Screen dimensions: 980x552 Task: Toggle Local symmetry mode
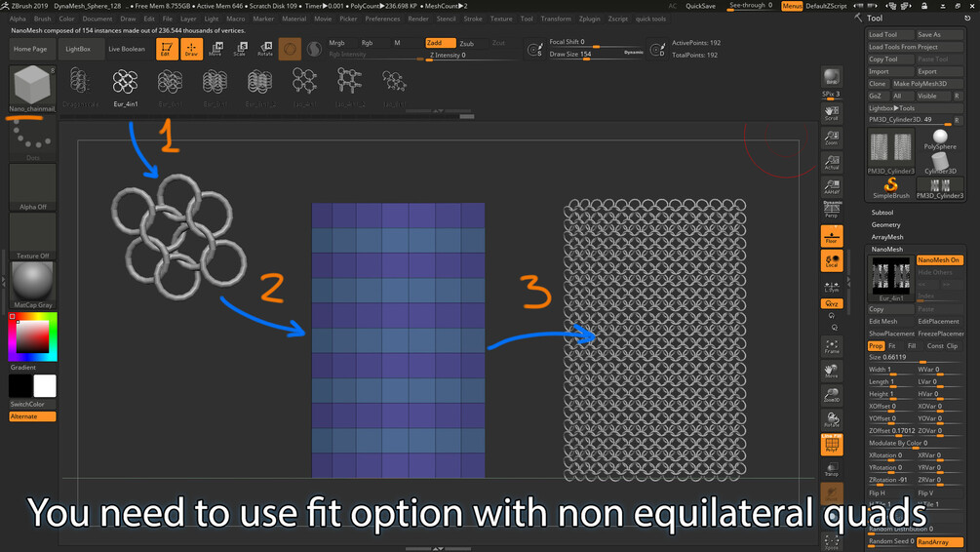pyautogui.click(x=831, y=260)
